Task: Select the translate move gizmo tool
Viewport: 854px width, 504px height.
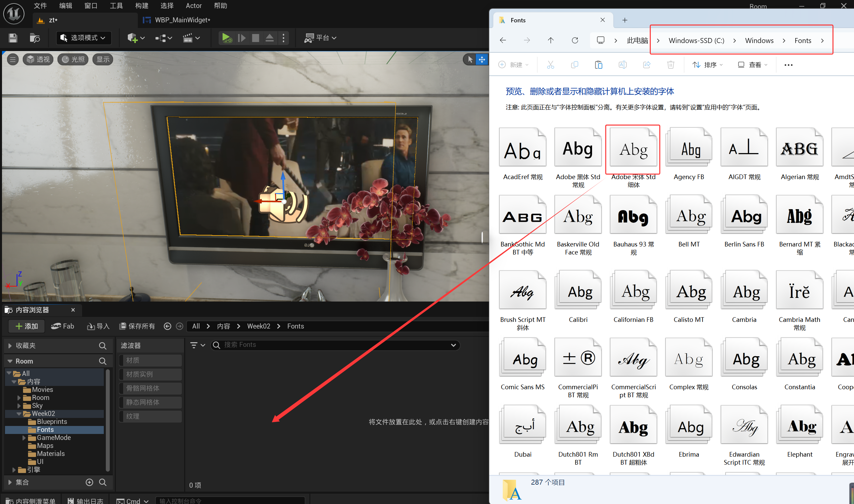Action: (482, 59)
